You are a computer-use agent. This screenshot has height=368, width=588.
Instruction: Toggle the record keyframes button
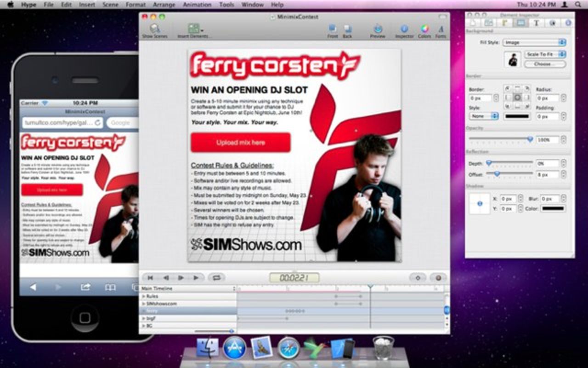(438, 278)
